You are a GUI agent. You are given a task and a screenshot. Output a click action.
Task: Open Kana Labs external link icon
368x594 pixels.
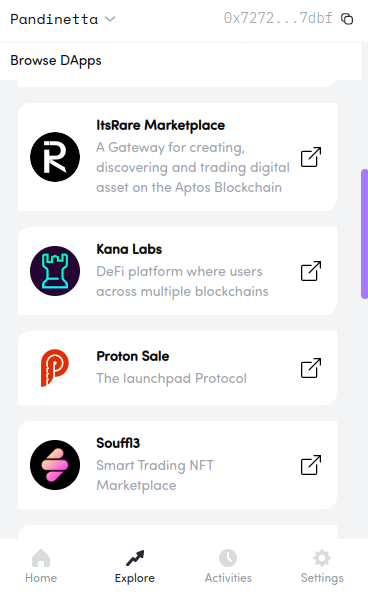311,271
